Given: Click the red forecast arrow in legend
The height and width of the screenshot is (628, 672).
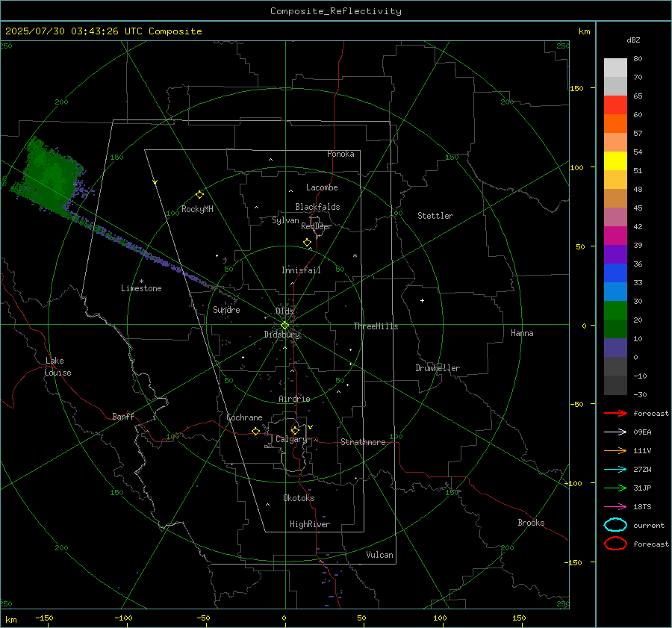Looking at the screenshot, I should click(x=615, y=413).
